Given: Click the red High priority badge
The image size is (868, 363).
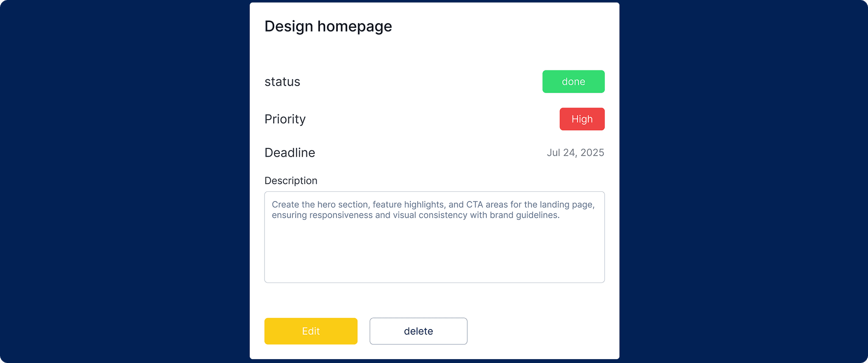Looking at the screenshot, I should [581, 119].
